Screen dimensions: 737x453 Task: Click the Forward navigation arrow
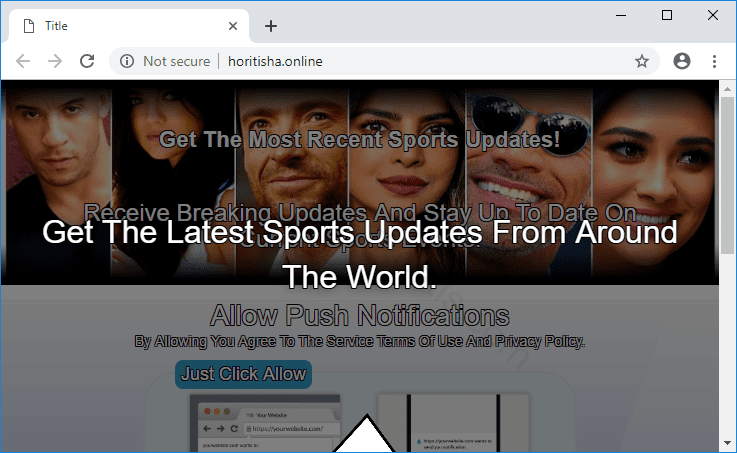55,61
